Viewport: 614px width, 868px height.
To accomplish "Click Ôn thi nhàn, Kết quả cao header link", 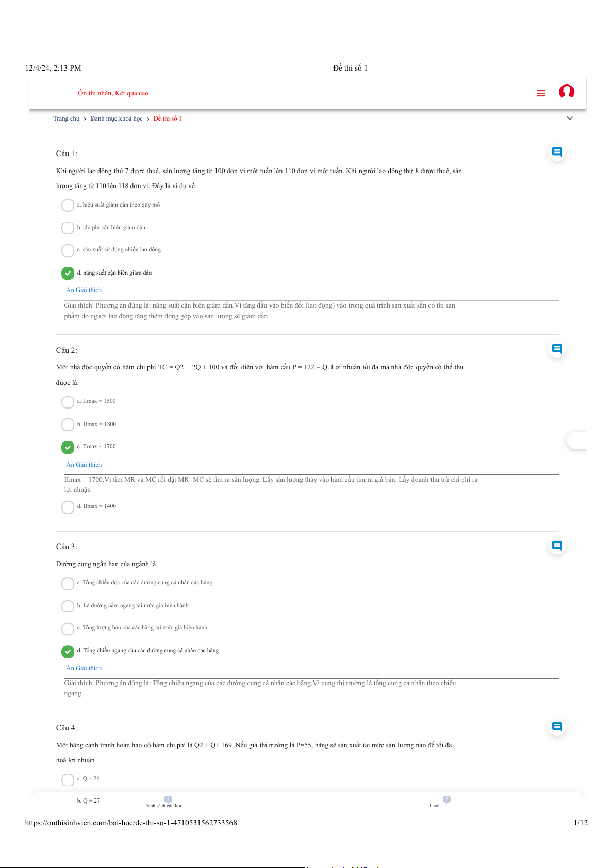I will (x=113, y=93).
